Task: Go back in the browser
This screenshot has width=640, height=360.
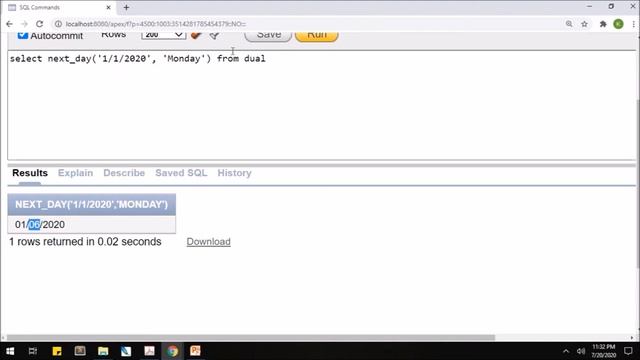Action: 9,24
